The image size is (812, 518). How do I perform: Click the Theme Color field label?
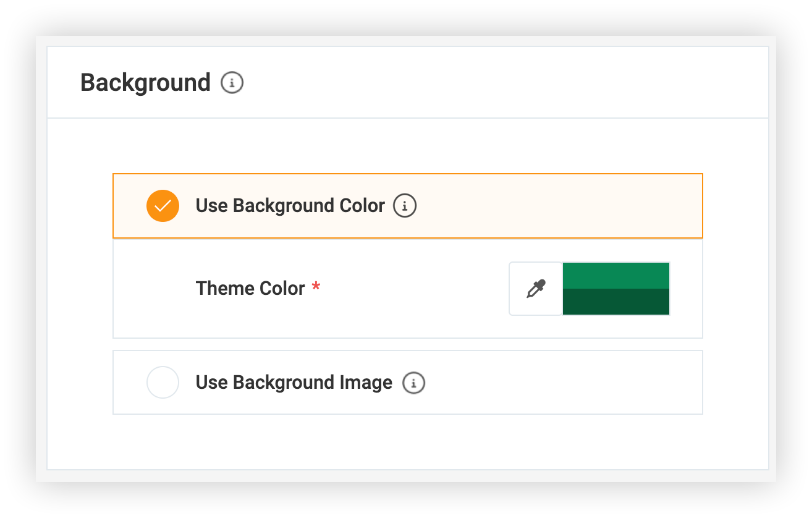point(250,289)
